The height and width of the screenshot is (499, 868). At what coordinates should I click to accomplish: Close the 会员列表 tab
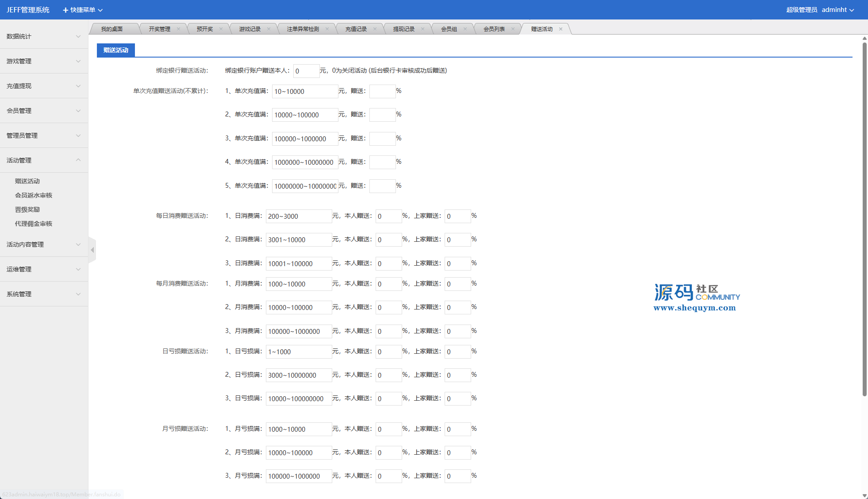point(513,29)
